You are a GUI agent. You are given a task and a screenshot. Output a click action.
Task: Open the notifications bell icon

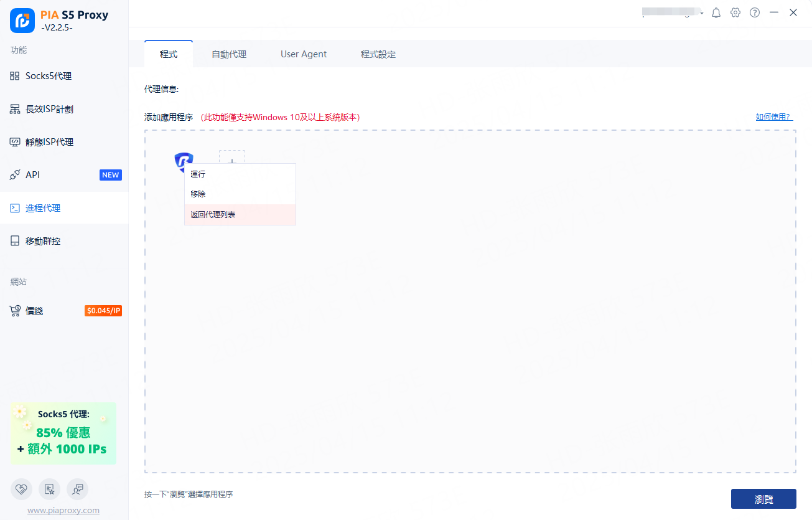click(716, 12)
